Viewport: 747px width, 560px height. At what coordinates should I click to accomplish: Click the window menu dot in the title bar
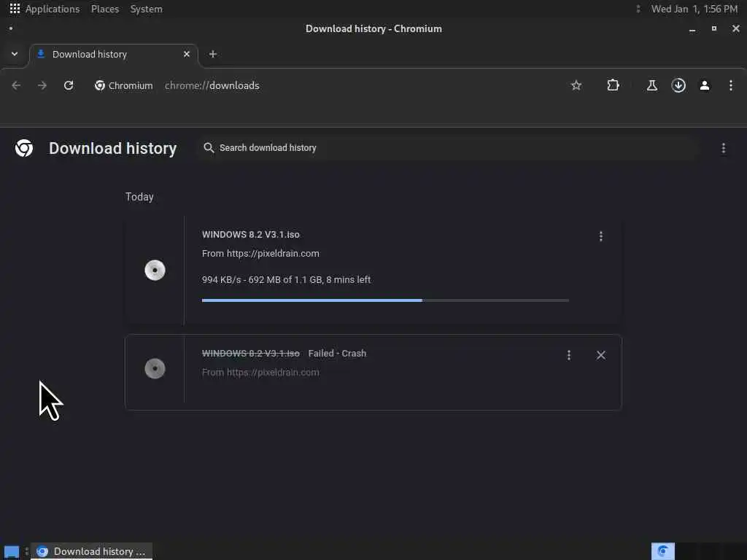pos(11,28)
